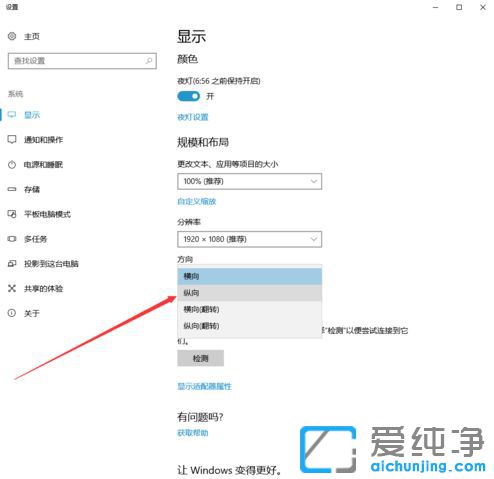Select 纵向(翻转) orientation option

249,326
